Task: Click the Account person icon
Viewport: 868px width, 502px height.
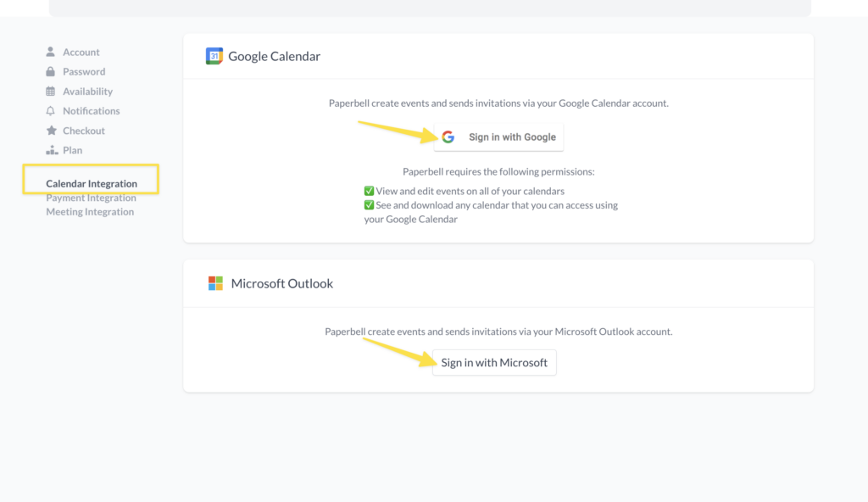Action: (51, 52)
